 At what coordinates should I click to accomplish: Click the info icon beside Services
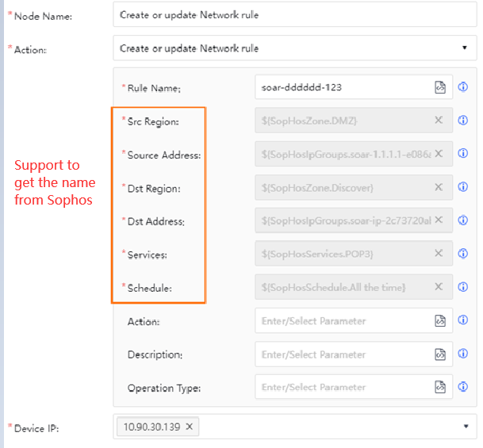click(463, 254)
